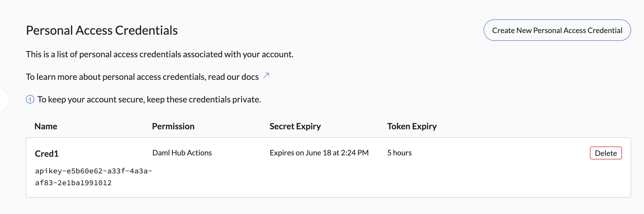
Task: Sort by the Permission column header
Action: [x=173, y=126]
